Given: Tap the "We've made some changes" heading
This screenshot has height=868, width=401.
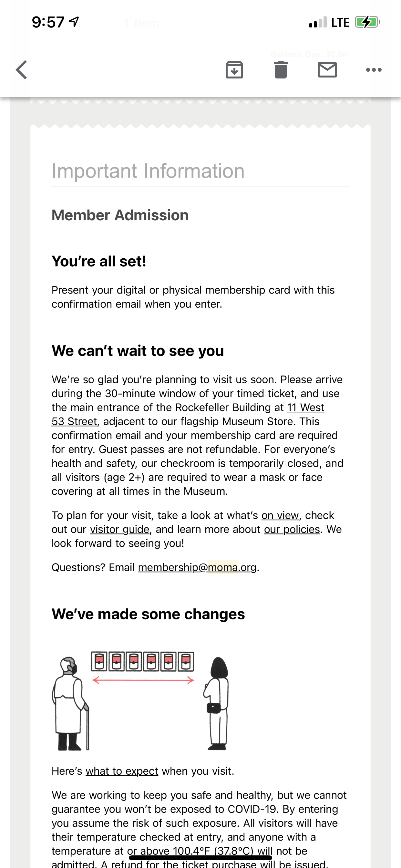Looking at the screenshot, I should 148,614.
